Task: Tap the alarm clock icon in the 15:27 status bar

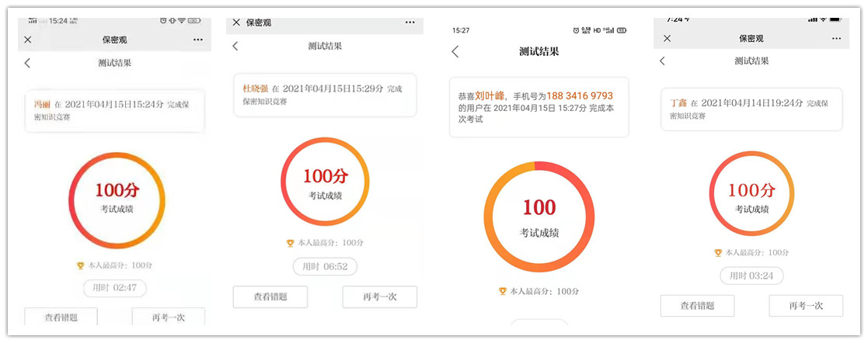Action: pyautogui.click(x=576, y=30)
